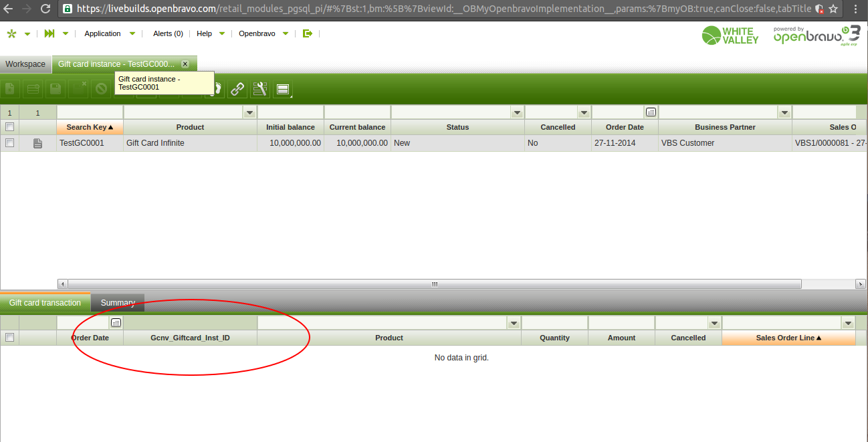
Task: Toggle select-all checkbox in gift card grid
Action: 9,127
